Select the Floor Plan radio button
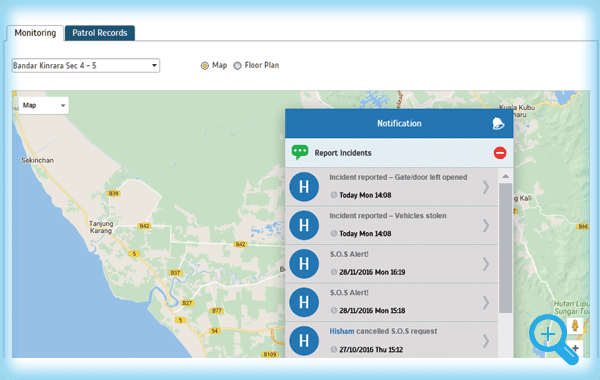600x380 pixels. tap(237, 66)
